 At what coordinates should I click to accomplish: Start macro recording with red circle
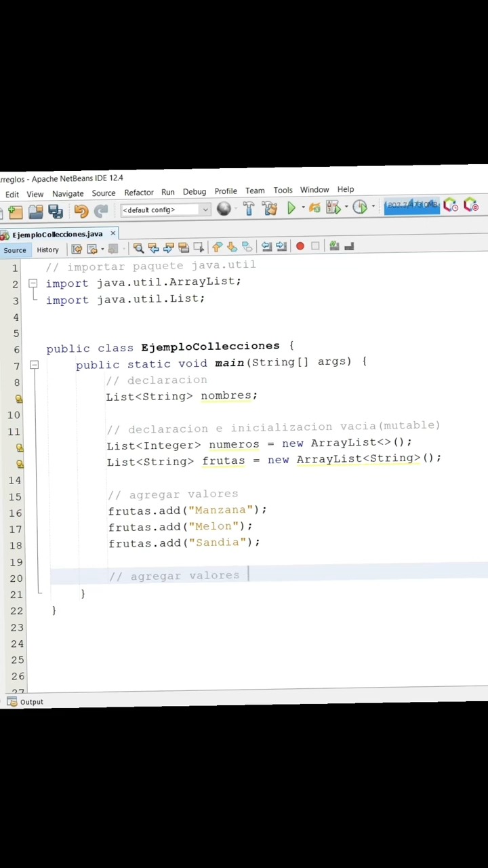point(300,246)
